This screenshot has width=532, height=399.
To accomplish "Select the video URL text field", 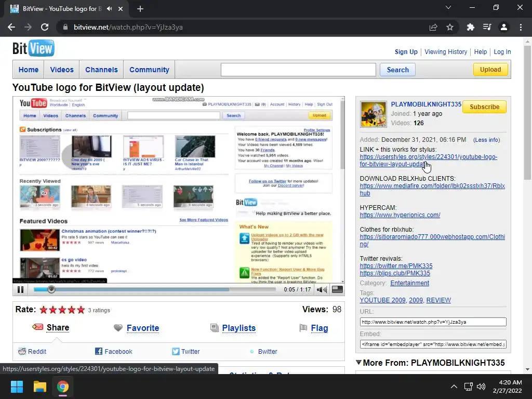I will 433,322.
